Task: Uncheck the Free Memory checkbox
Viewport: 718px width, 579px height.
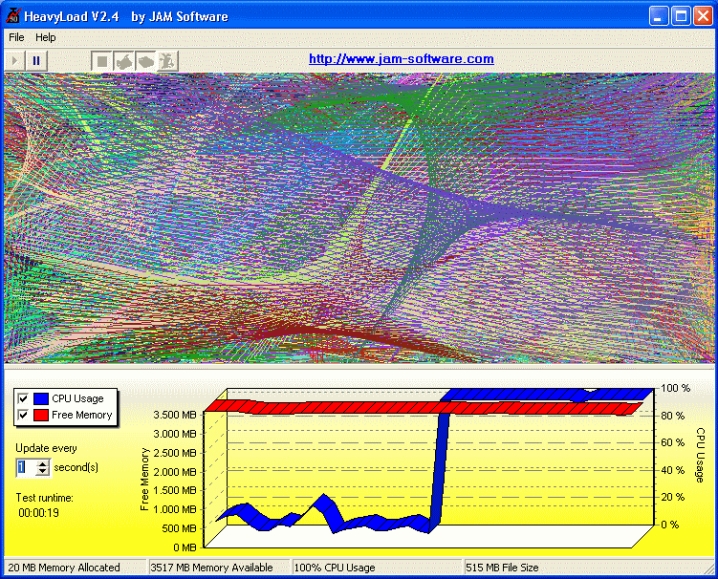Action: tap(23, 415)
